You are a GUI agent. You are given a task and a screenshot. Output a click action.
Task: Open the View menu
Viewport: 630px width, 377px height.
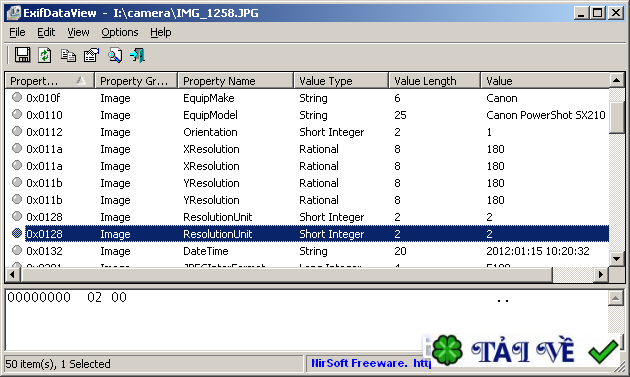[78, 32]
